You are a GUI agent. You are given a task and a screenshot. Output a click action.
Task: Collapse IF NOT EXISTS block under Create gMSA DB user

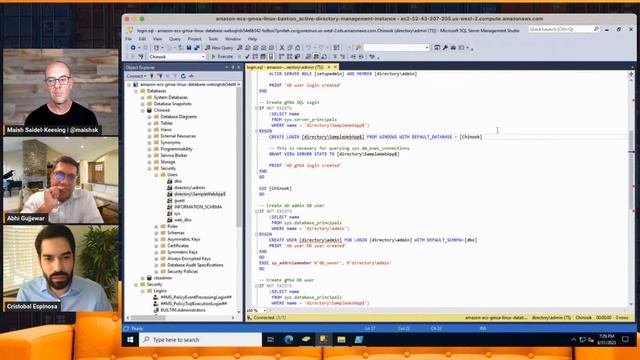click(x=257, y=286)
